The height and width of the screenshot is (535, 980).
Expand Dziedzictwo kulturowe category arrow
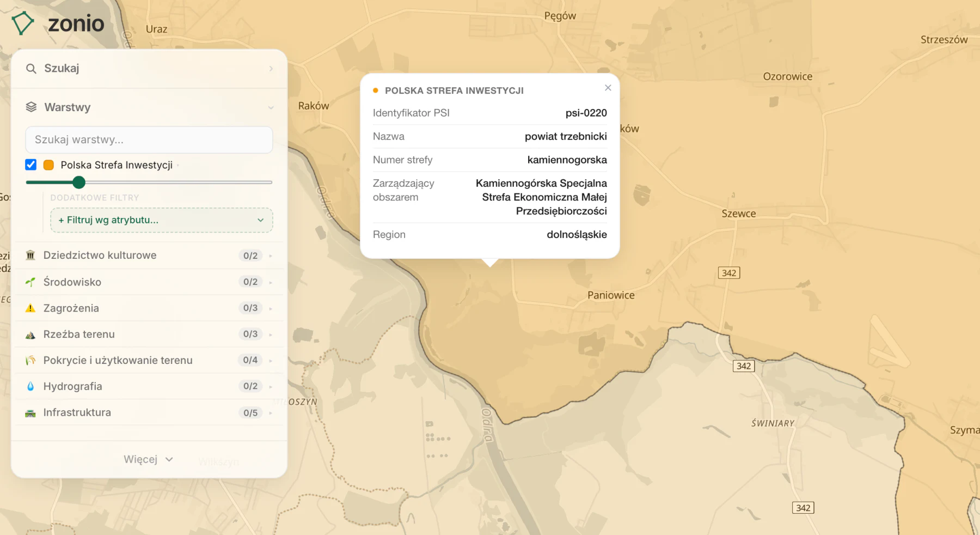271,256
